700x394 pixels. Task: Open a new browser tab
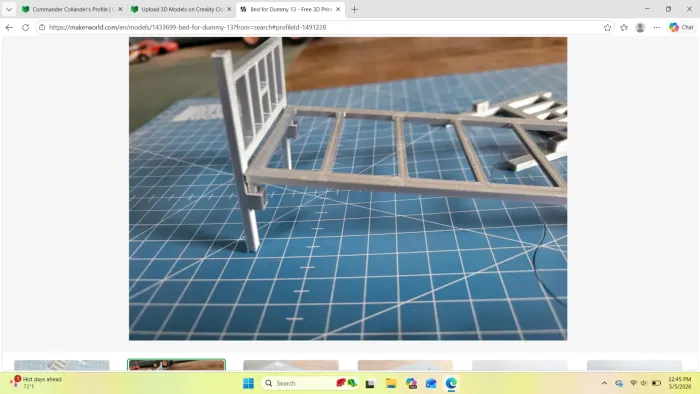click(354, 9)
